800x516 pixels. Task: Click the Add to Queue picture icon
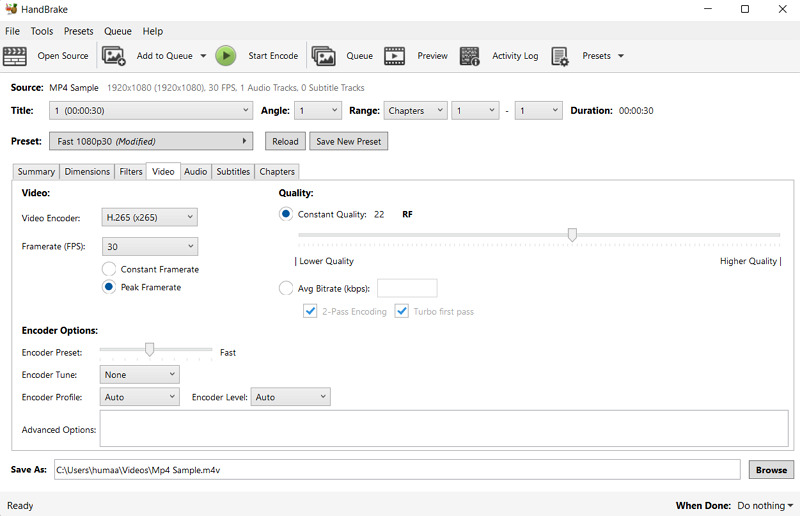coord(113,56)
